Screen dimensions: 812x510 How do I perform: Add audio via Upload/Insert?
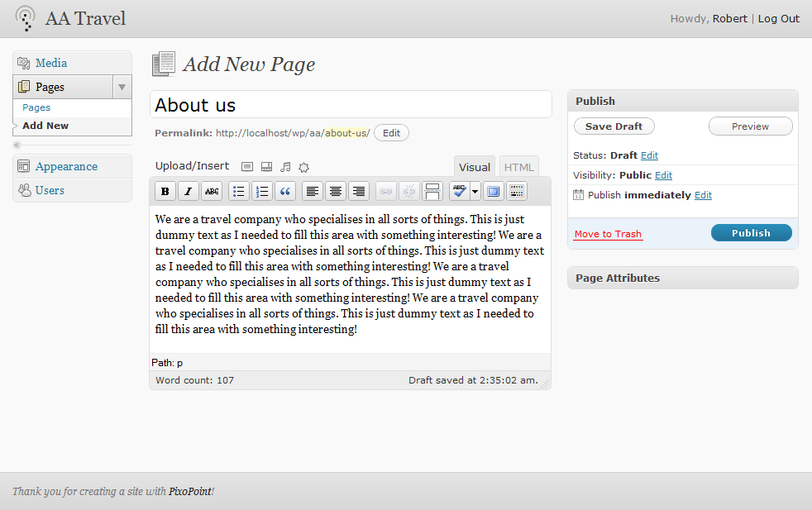tap(285, 167)
